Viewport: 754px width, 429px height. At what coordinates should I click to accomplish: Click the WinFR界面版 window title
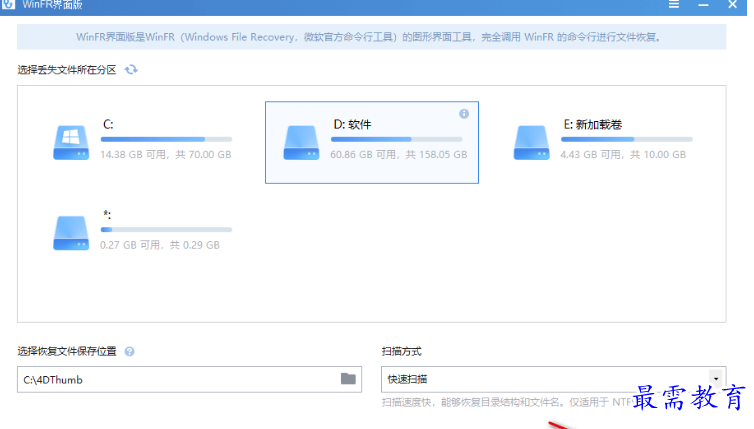(52, 5)
